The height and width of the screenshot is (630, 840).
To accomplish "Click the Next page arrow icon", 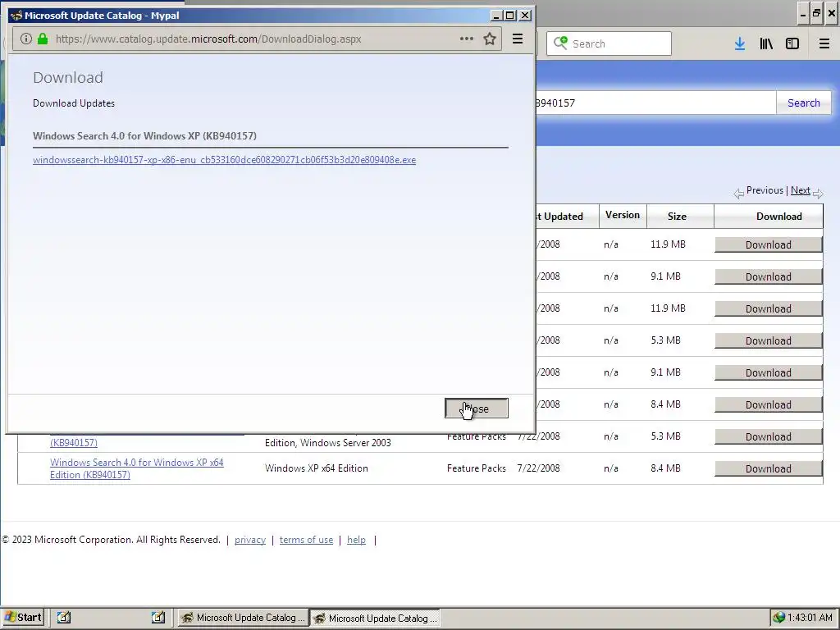I will coord(818,194).
